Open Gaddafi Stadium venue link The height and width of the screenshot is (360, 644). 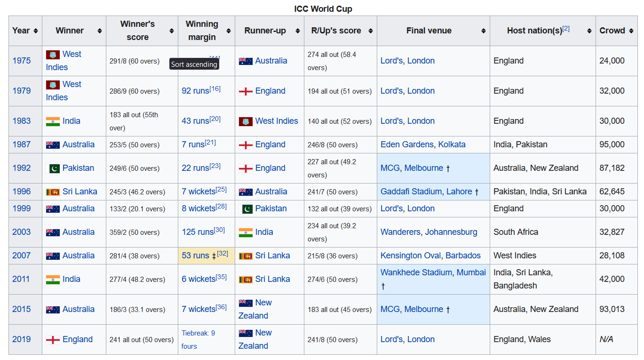tap(411, 192)
